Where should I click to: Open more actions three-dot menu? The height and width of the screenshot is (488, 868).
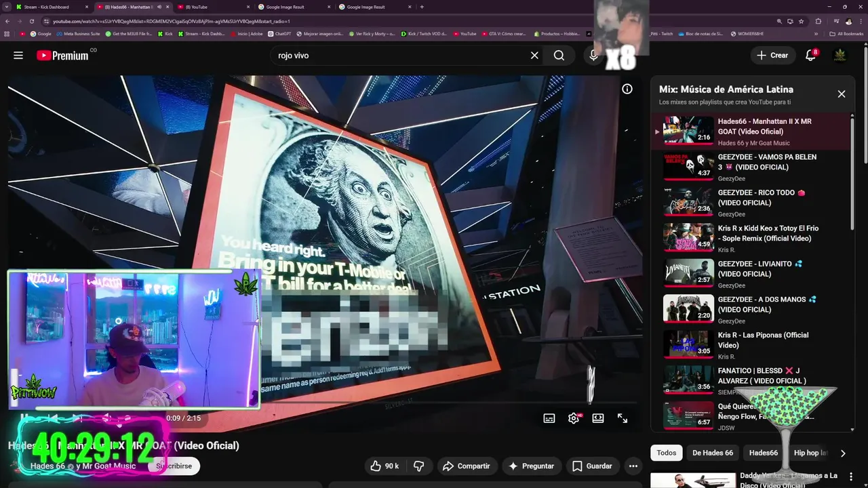[x=633, y=466]
